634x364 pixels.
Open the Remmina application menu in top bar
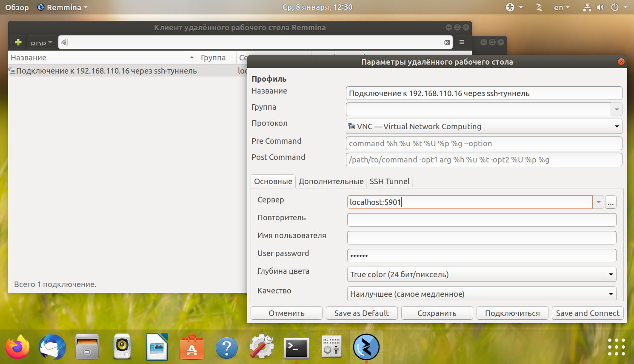[63, 7]
